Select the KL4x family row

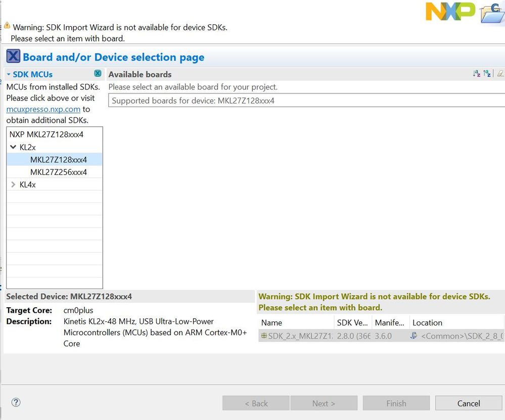pyautogui.click(x=55, y=184)
